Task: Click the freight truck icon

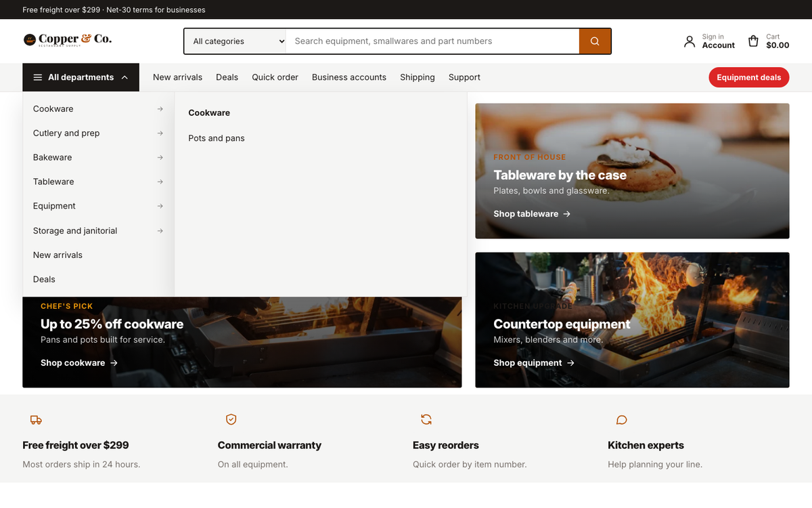Action: pyautogui.click(x=36, y=420)
